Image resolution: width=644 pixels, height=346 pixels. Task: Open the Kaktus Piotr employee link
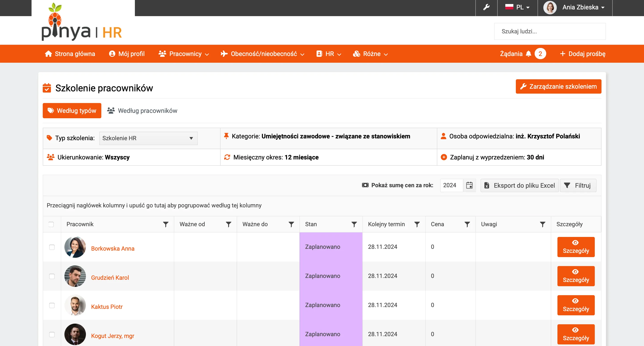coord(107,307)
